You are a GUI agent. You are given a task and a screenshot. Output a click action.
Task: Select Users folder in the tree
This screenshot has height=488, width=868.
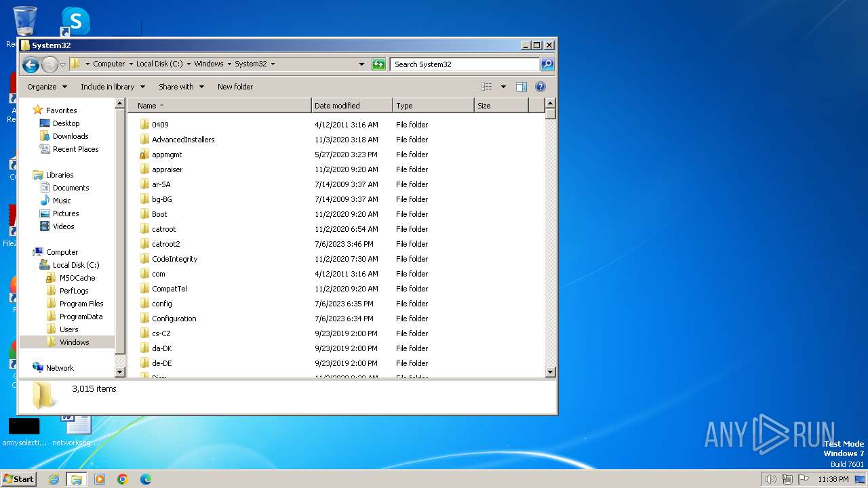coord(68,329)
